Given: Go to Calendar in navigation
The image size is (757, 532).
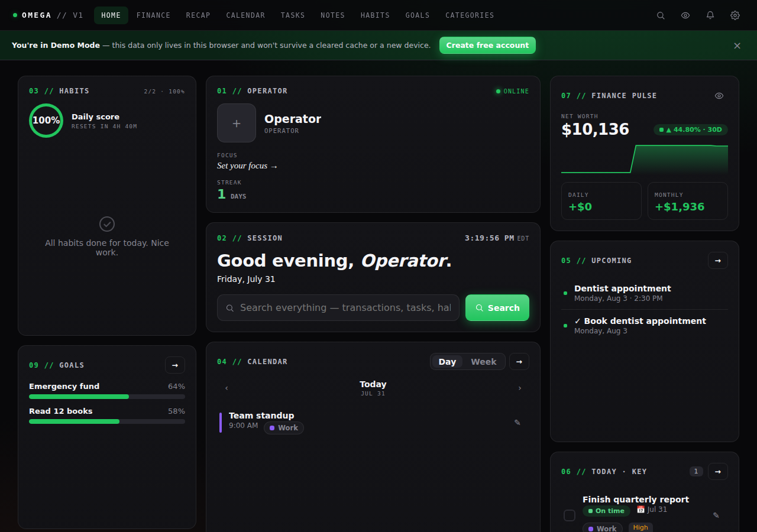Looking at the screenshot, I should (245, 15).
